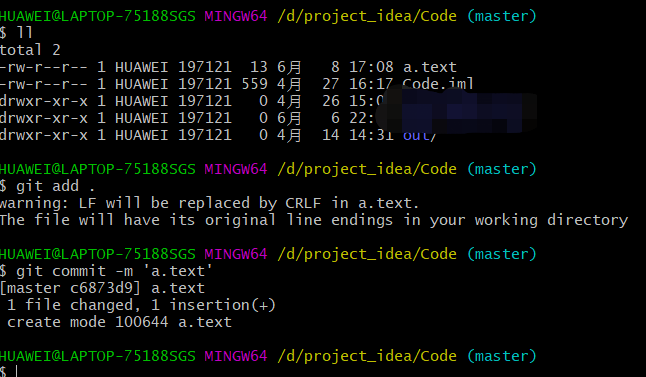The image size is (646, 377).
Task: Click the out/ directory name
Action: point(419,135)
